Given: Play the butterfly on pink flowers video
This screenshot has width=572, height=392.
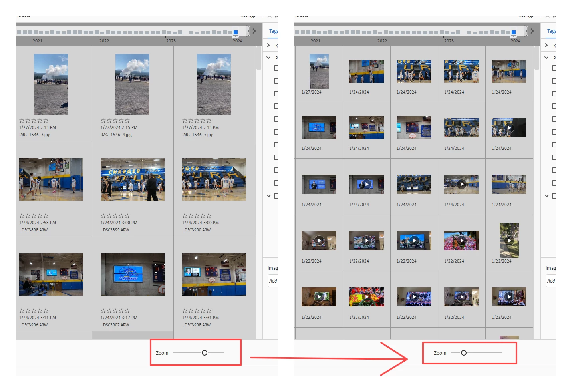Looking at the screenshot, I should point(461,241).
